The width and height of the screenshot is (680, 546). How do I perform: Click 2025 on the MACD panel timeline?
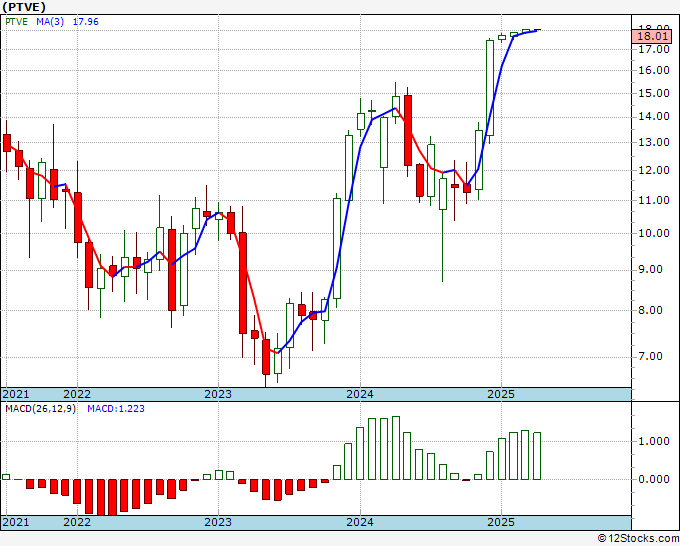[501, 522]
